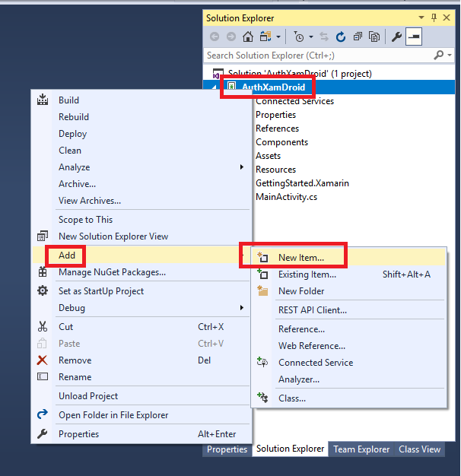This screenshot has height=476, width=461.
Task: Select the Resources folder
Action: pyautogui.click(x=275, y=170)
